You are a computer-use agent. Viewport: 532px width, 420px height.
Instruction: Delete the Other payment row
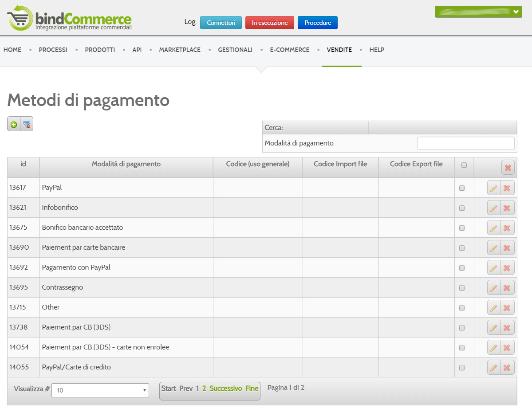(x=507, y=308)
